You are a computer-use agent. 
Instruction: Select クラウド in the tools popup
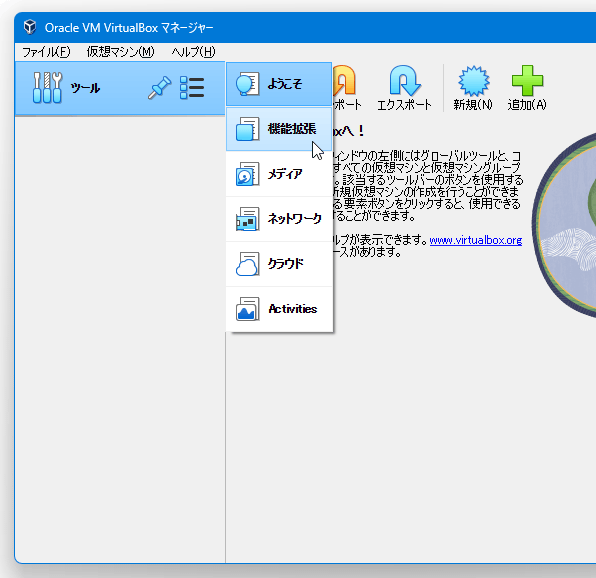point(279,264)
